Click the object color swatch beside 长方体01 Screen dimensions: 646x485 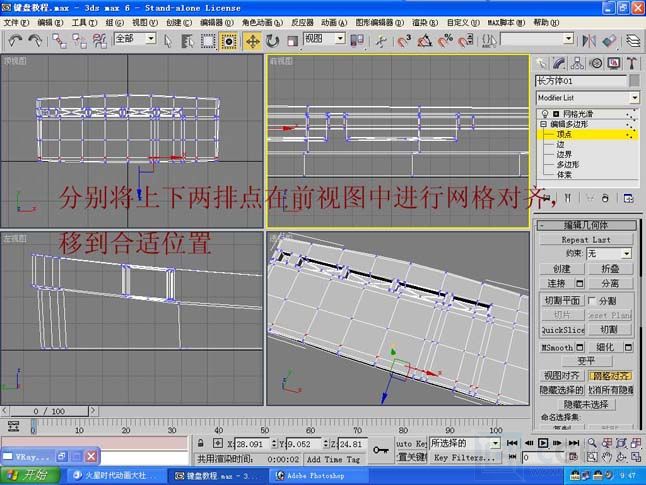tap(634, 81)
